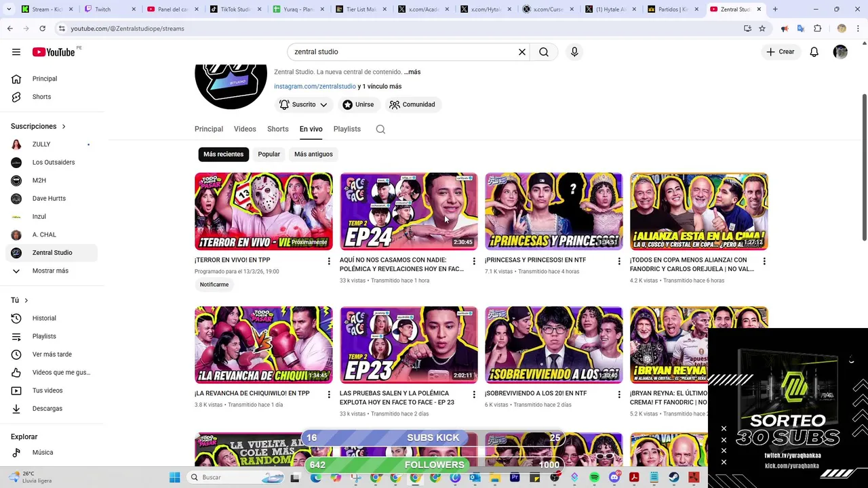Open the YouTube hamburger guide menu
Image resolution: width=868 pixels, height=488 pixels.
tap(16, 52)
